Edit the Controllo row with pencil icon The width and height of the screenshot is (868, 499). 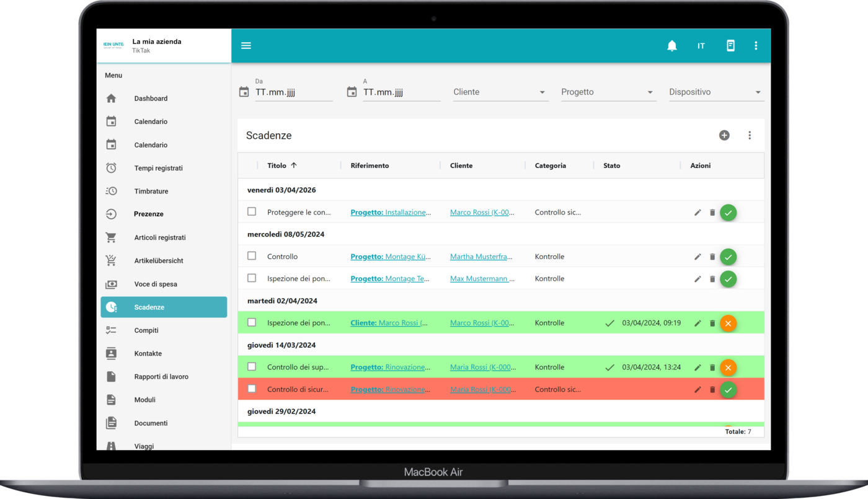point(697,257)
